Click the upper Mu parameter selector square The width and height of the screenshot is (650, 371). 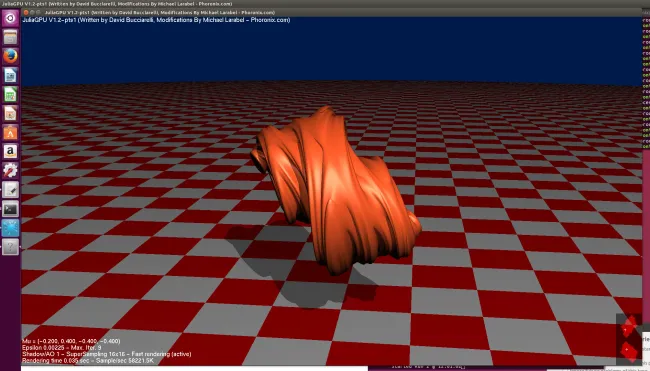[629, 326]
